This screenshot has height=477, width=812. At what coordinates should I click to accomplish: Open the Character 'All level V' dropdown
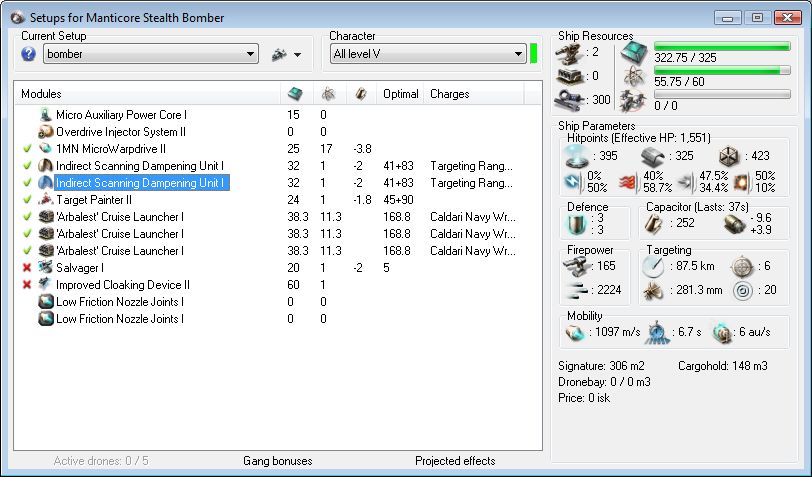(x=428, y=54)
